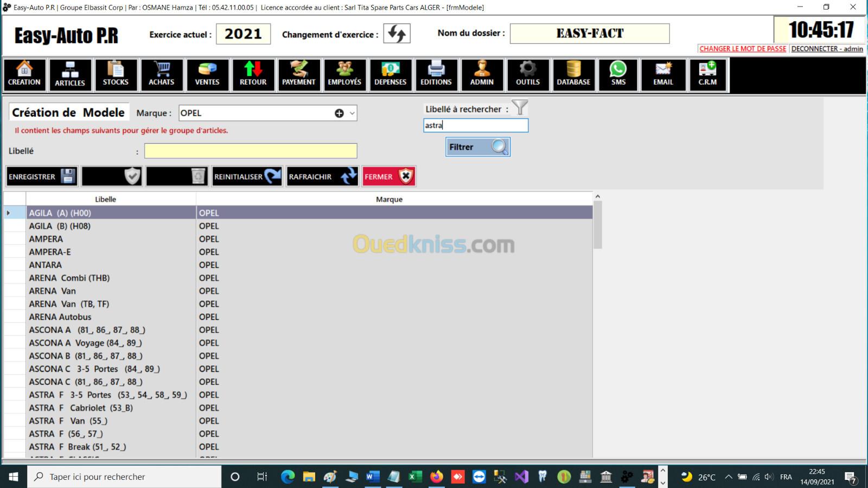Expand the Marque dropdown arrow
This screenshot has width=868, height=488.
(352, 113)
